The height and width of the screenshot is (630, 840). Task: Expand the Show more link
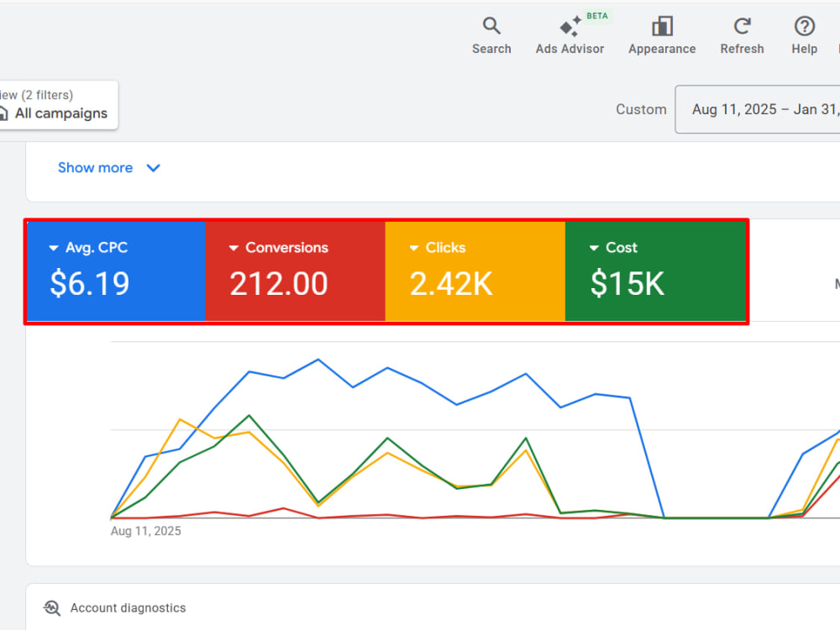pos(96,168)
